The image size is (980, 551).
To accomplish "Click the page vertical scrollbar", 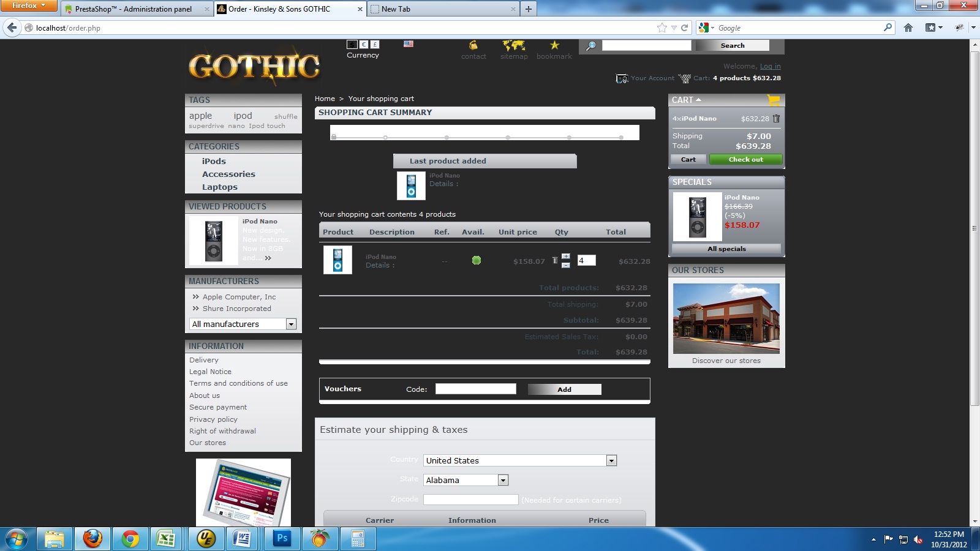I will [974, 228].
